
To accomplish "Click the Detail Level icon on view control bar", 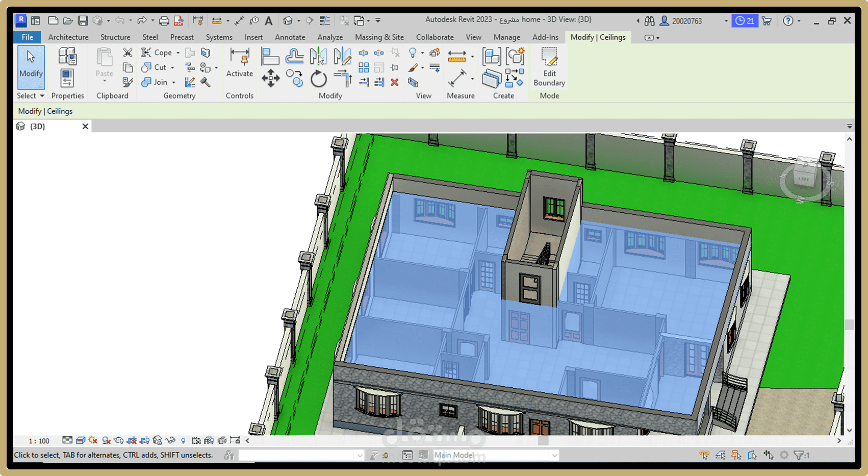I will coord(67,440).
